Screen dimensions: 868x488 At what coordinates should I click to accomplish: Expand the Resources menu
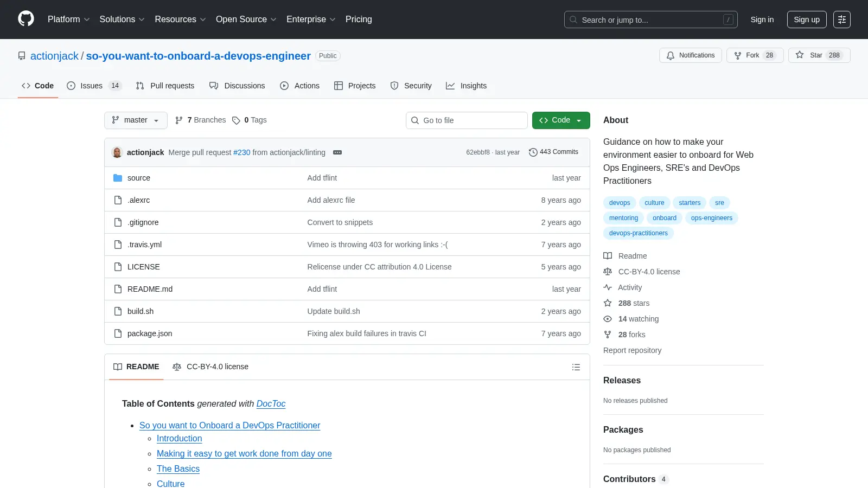tap(180, 20)
